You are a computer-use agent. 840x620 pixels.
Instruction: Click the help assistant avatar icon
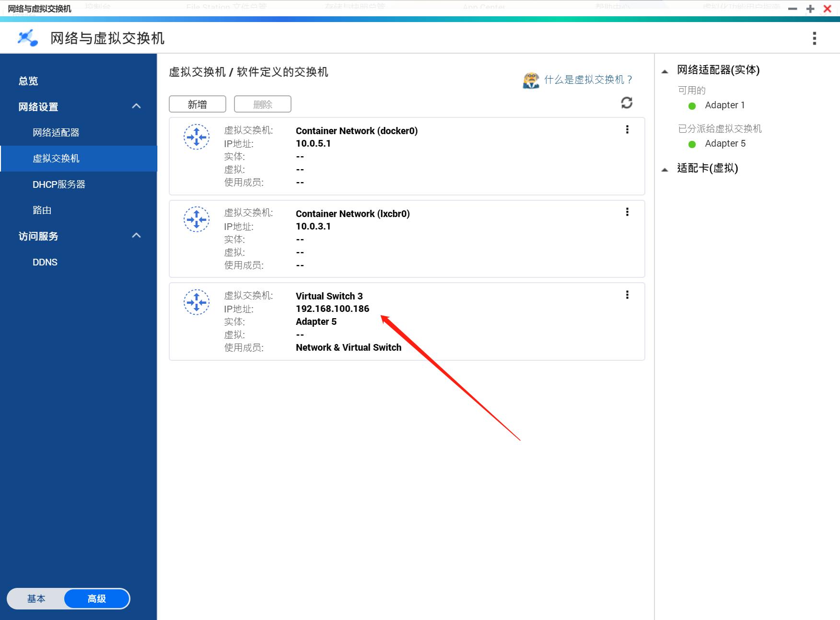click(x=531, y=80)
